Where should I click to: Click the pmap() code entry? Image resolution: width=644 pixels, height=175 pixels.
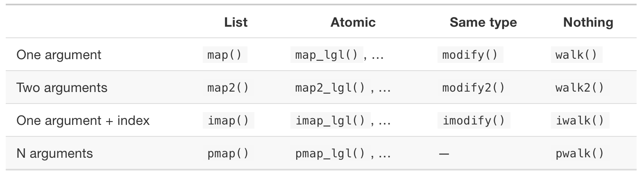(228, 153)
